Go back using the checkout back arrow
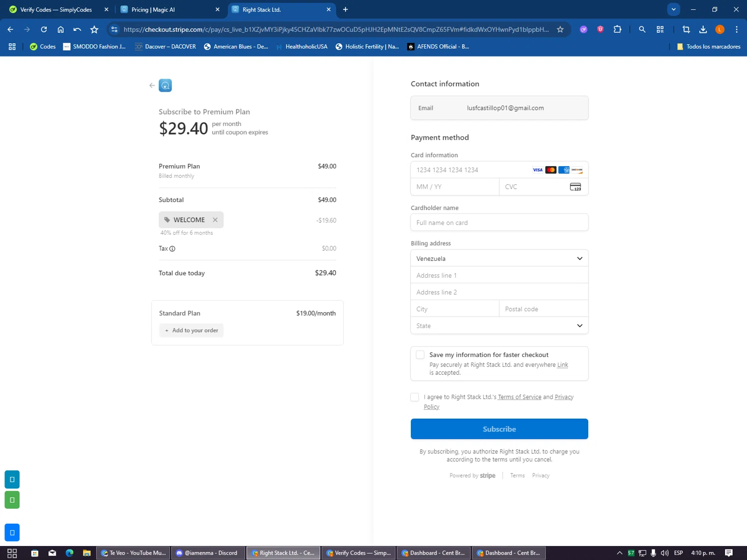747x560 pixels. click(152, 85)
